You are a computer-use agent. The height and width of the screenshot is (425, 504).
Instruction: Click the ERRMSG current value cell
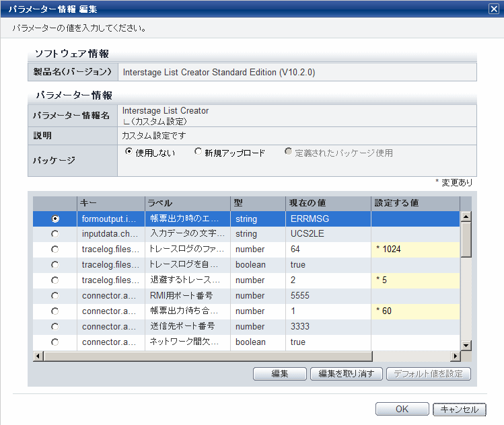click(328, 219)
